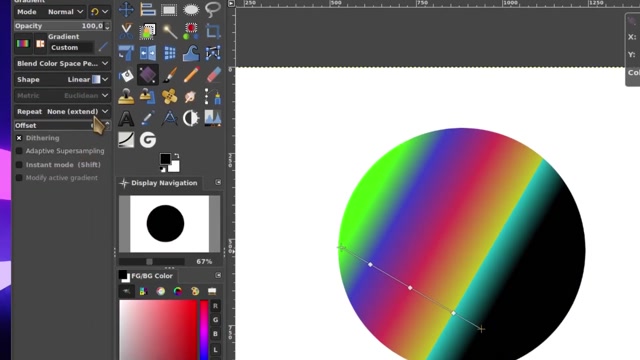Select the Fuzzy Select magic wand
This screenshot has height=360, width=640.
pos(169,31)
